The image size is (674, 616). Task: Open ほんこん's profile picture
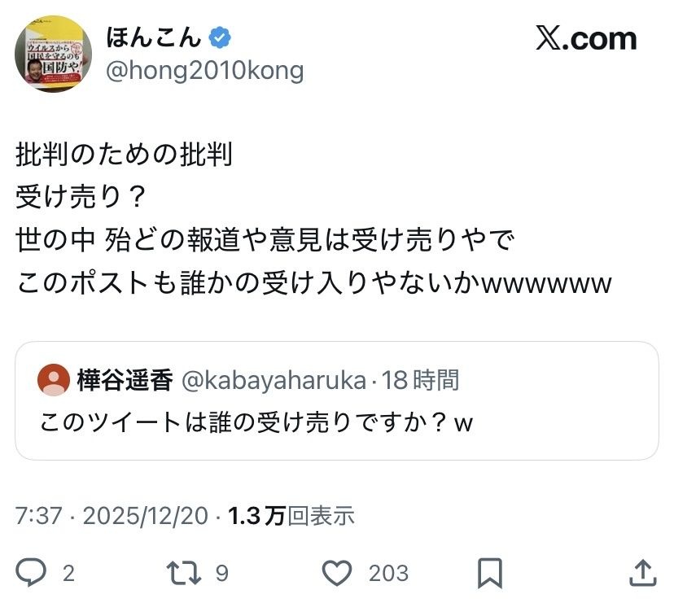(53, 54)
